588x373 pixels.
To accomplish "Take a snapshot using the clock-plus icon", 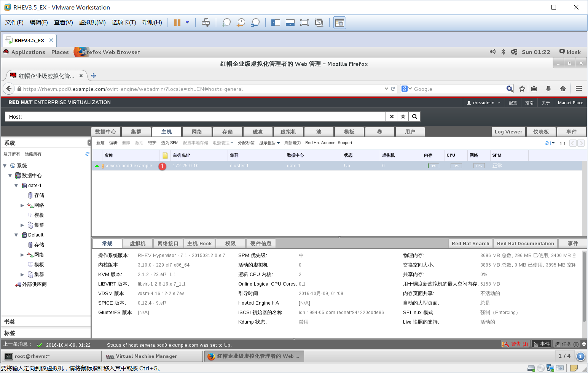I will pyautogui.click(x=226, y=22).
